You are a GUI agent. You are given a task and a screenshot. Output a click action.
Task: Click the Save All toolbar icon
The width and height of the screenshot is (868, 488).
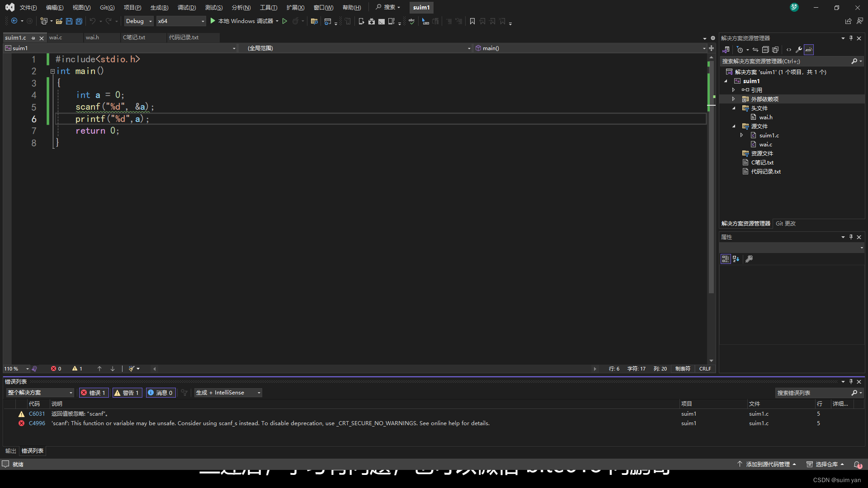(79, 21)
